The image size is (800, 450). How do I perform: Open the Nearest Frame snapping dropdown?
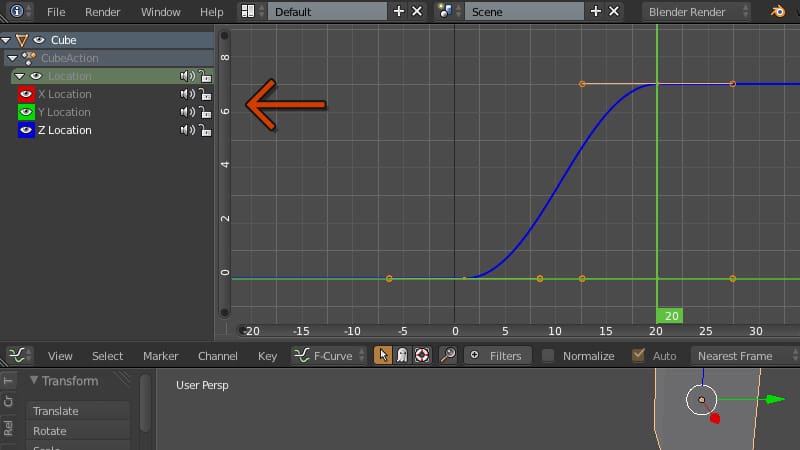pyautogui.click(x=745, y=356)
